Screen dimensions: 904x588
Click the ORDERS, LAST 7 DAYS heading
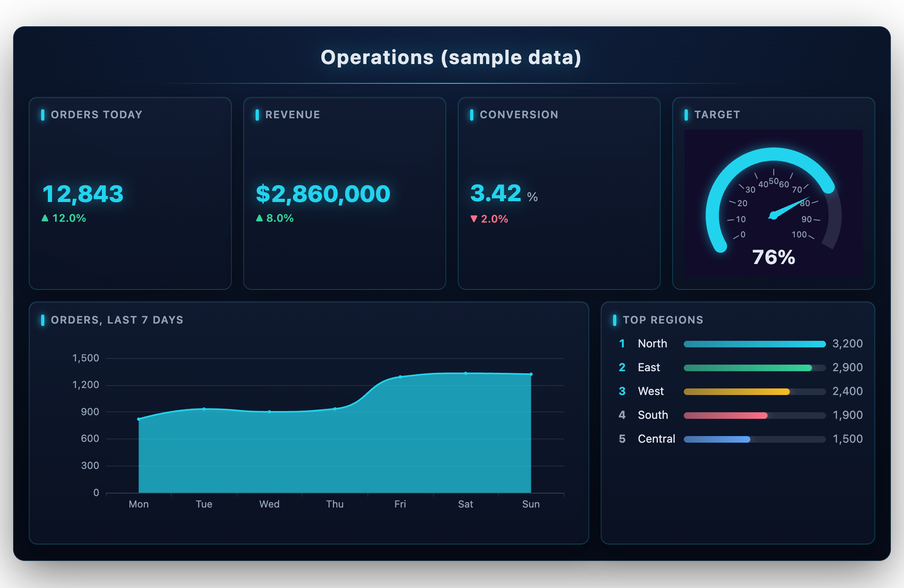(x=117, y=320)
